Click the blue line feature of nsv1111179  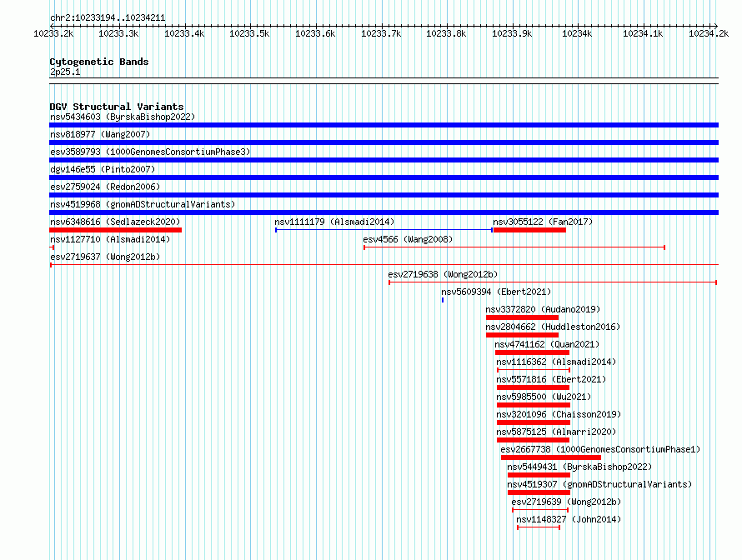[x=384, y=230]
